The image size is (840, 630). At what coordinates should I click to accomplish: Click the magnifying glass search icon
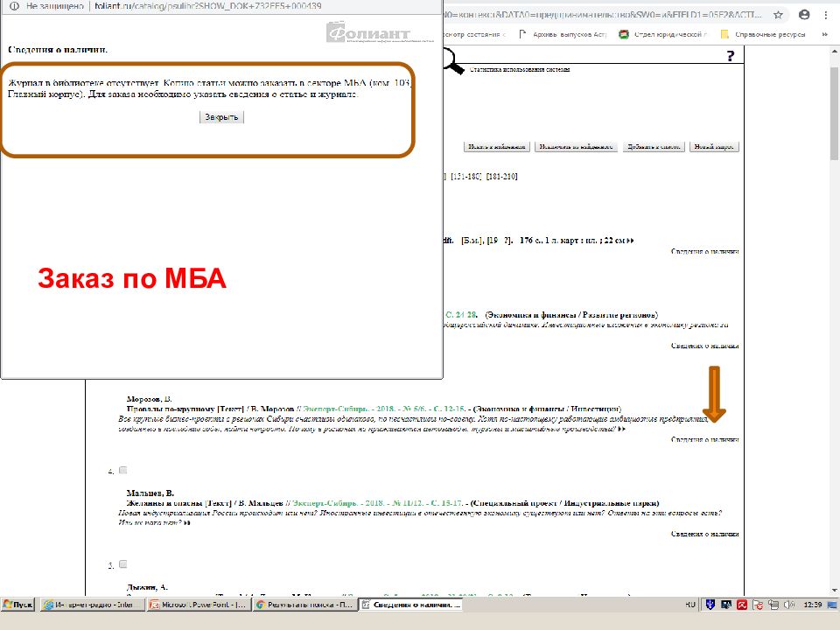pyautogui.click(x=452, y=61)
